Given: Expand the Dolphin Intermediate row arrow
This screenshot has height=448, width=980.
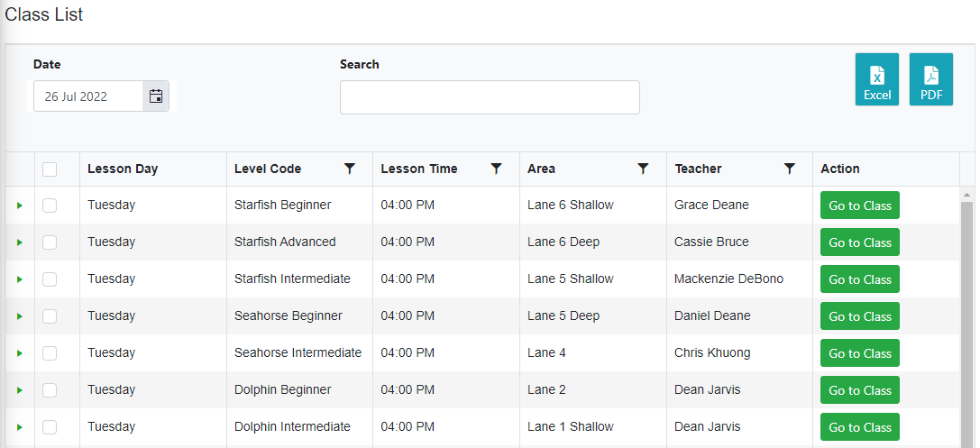Looking at the screenshot, I should click(19, 427).
